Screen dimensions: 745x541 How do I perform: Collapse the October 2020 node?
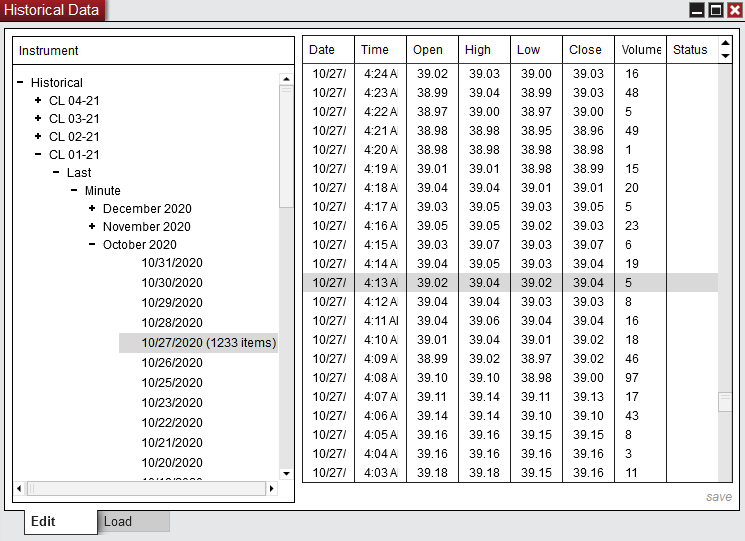tap(92, 245)
